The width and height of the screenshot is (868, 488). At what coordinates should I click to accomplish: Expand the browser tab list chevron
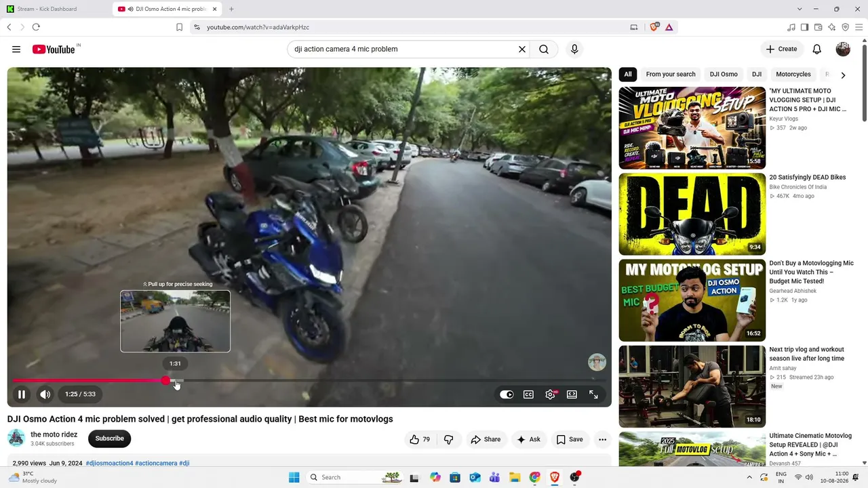pyautogui.click(x=800, y=9)
